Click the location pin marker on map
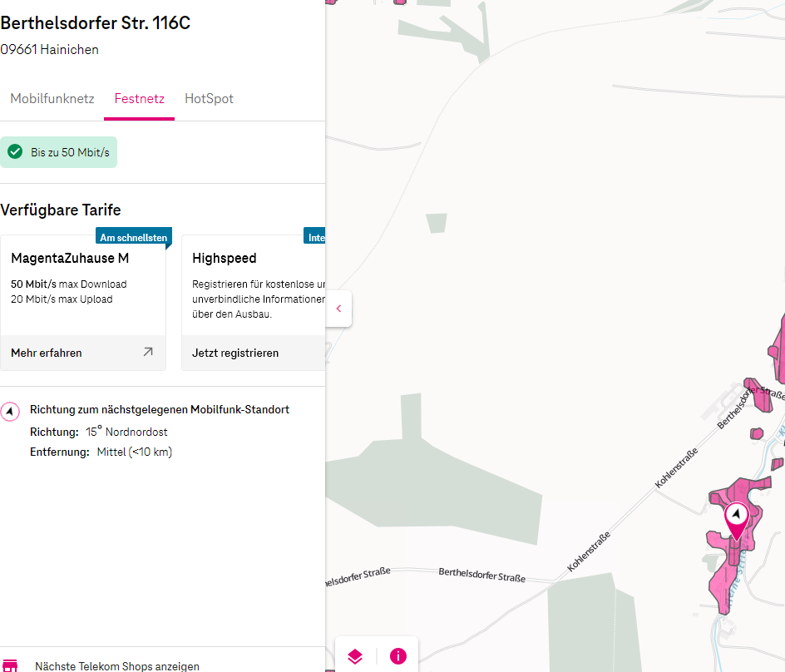The height and width of the screenshot is (672, 785). pyautogui.click(x=737, y=521)
